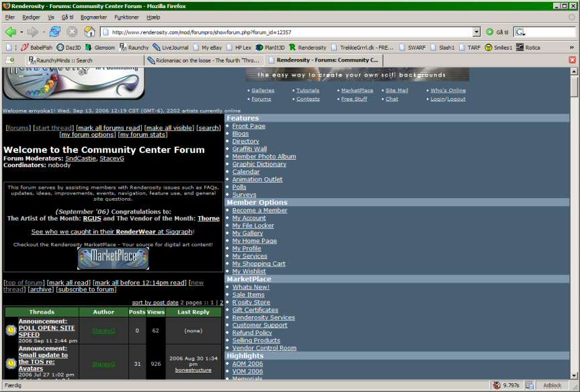The image size is (580, 392).
Task: Open the Graffiti Wall link
Action: 249,149
